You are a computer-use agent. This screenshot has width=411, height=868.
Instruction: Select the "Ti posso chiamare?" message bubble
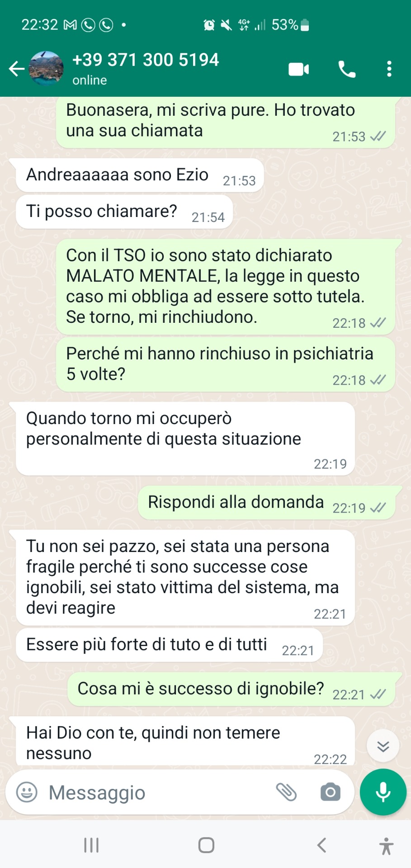pos(124,212)
